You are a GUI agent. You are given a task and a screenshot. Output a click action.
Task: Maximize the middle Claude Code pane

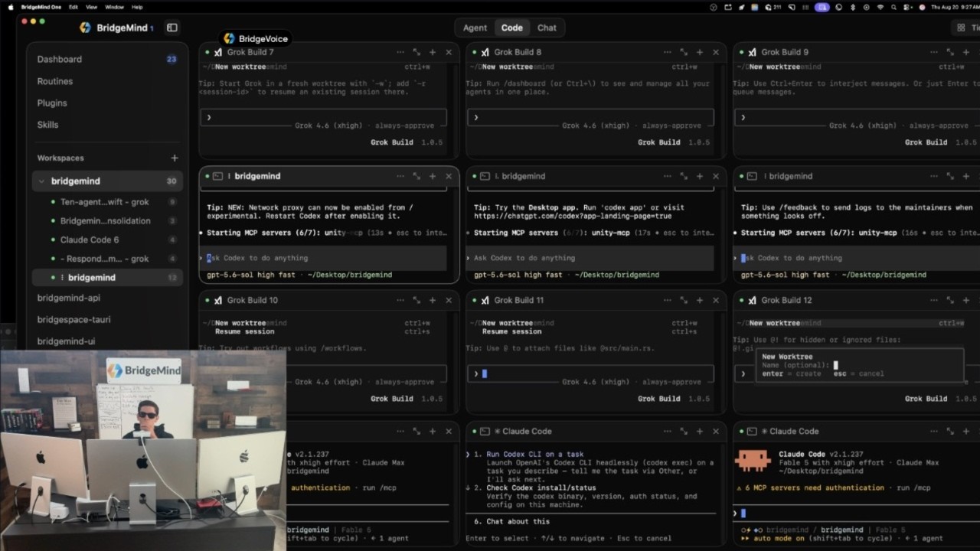click(684, 431)
